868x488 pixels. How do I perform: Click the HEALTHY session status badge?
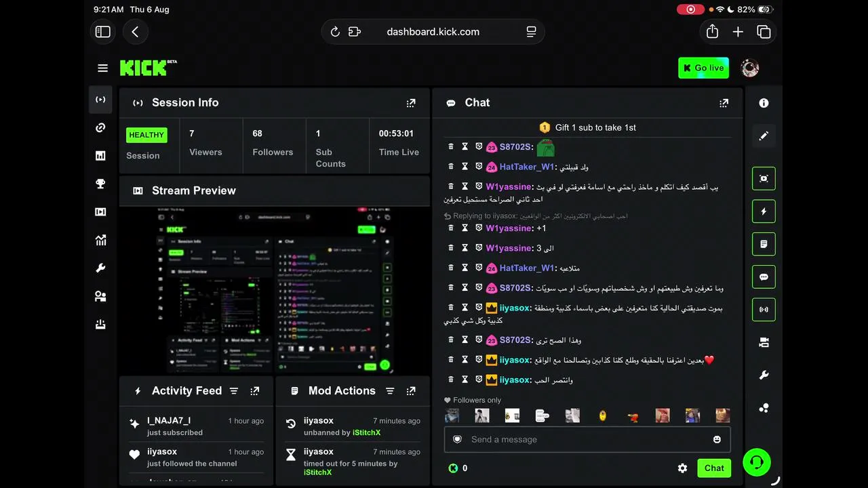(146, 135)
